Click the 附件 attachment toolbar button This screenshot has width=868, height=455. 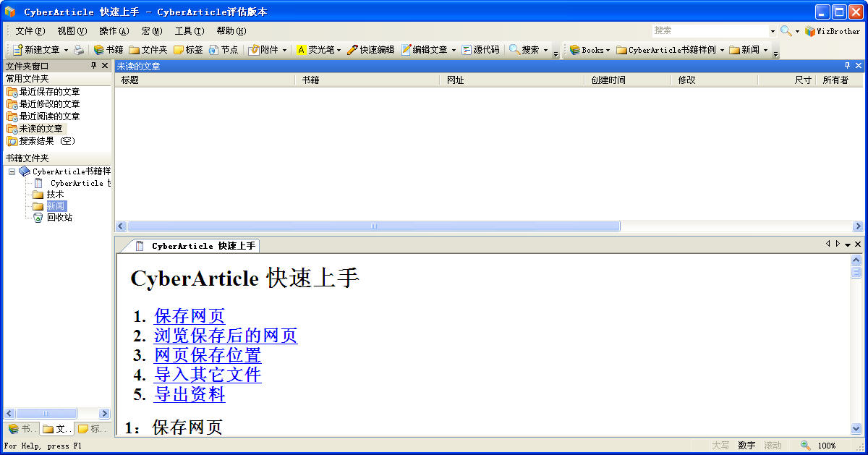[x=263, y=50]
